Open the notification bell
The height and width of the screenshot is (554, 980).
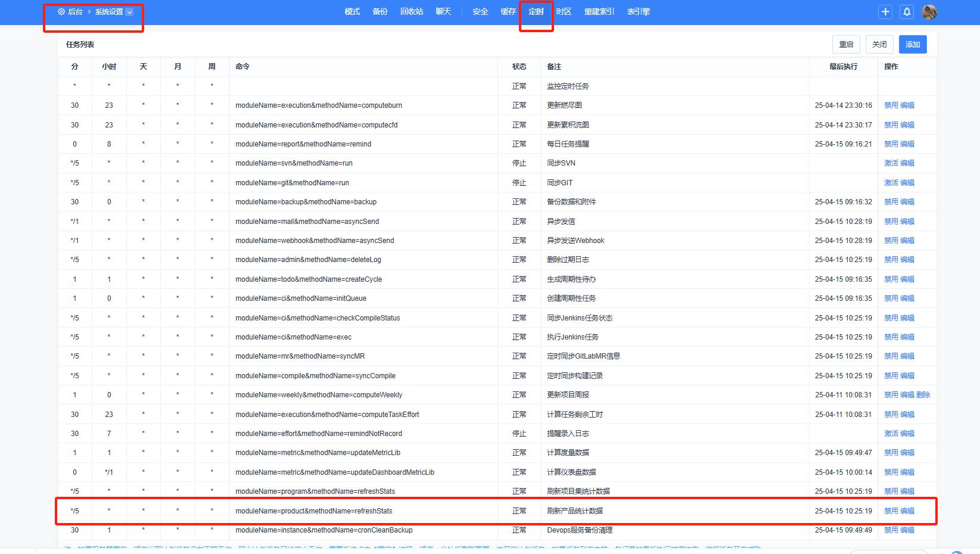(907, 12)
